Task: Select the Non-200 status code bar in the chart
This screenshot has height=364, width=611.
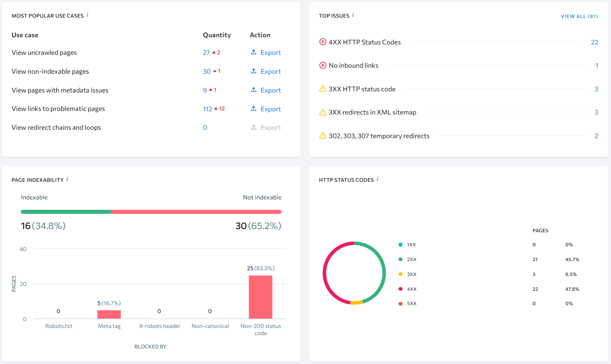Action: 260,297
